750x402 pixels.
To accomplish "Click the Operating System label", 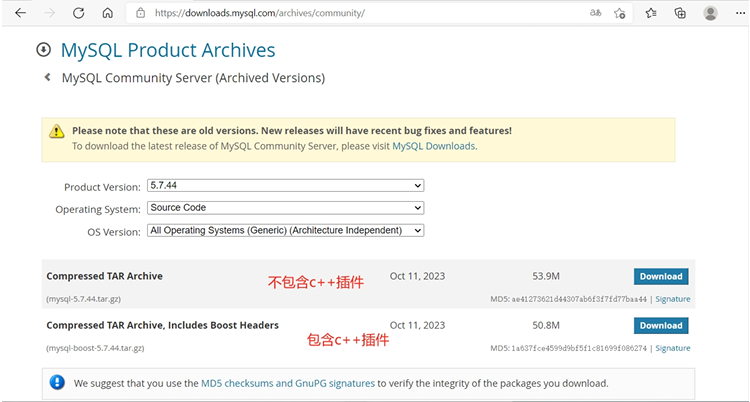I will tap(98, 210).
